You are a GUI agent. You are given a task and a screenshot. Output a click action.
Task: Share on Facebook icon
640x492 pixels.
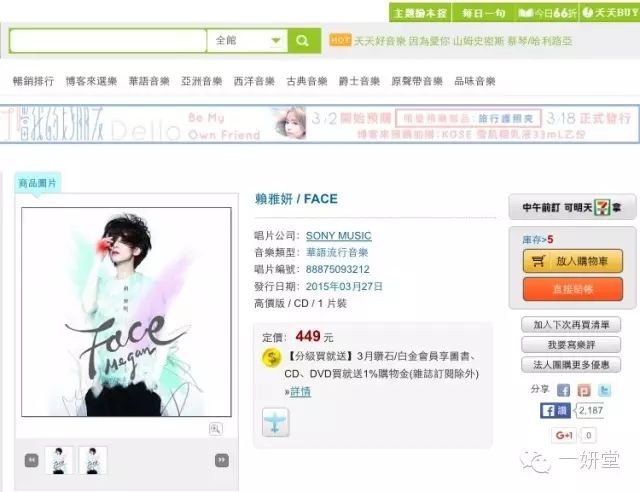tap(563, 390)
